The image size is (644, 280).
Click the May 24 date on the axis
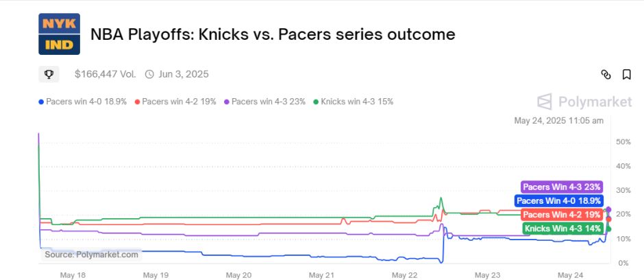(x=571, y=275)
